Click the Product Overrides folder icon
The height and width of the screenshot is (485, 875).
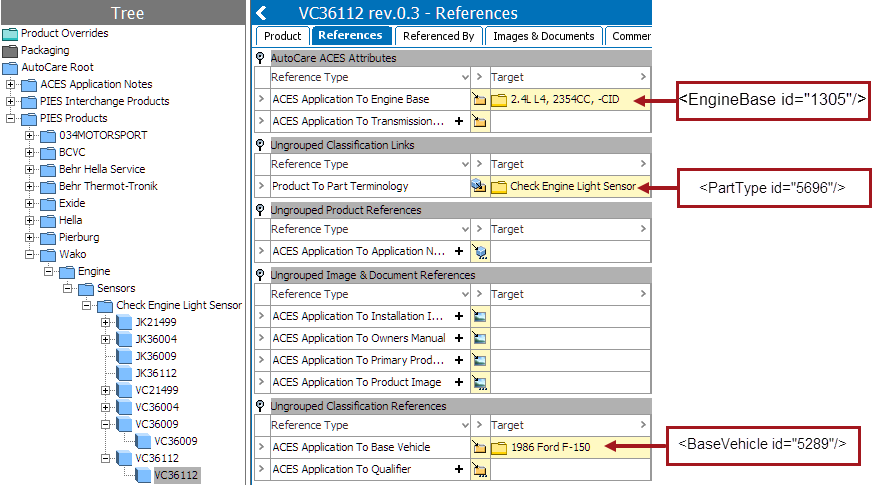[x=10, y=34]
